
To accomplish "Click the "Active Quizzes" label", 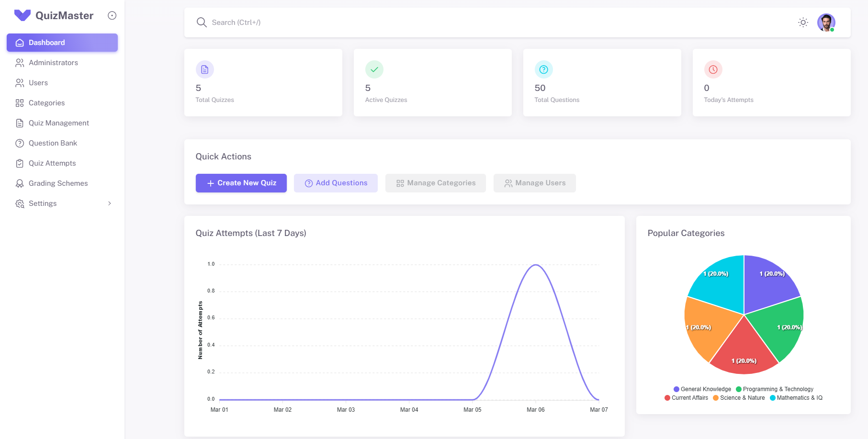I will 386,100.
